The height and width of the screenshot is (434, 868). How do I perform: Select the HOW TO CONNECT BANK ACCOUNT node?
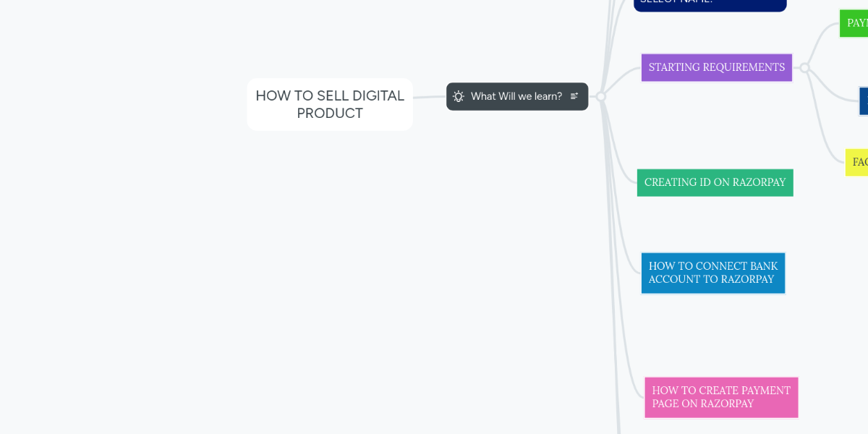tap(712, 273)
